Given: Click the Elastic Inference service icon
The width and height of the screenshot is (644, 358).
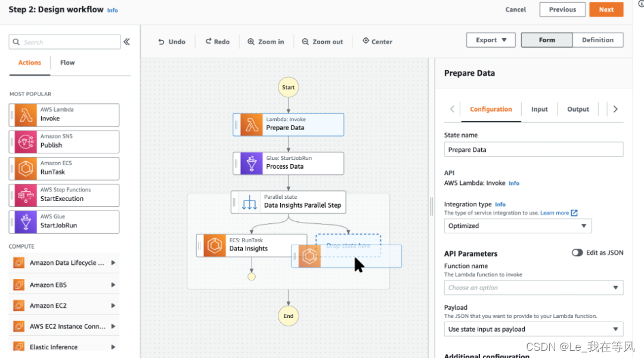Looking at the screenshot, I should click(x=18, y=347).
